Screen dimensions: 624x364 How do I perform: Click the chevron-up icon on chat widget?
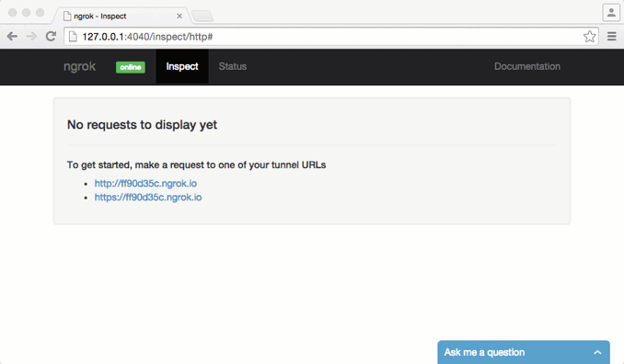(x=597, y=352)
